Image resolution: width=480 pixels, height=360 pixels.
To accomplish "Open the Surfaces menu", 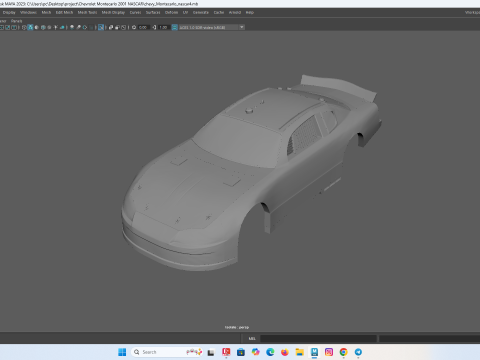I will [153, 12].
